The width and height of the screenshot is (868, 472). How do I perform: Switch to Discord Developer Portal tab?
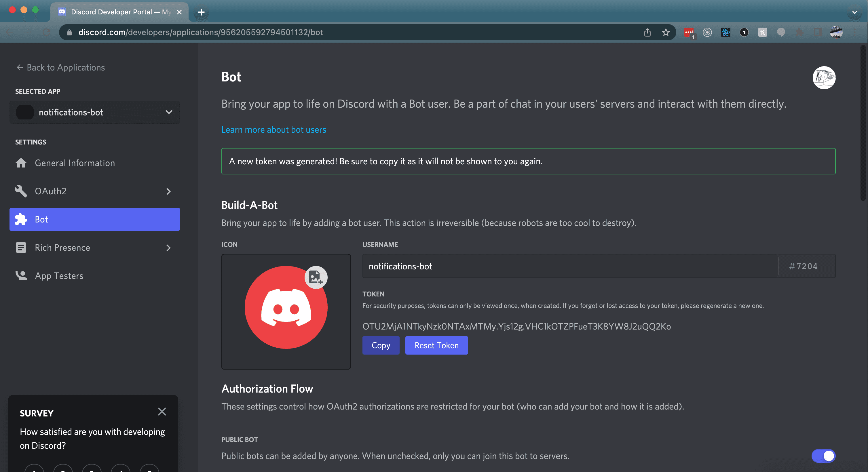click(x=115, y=12)
